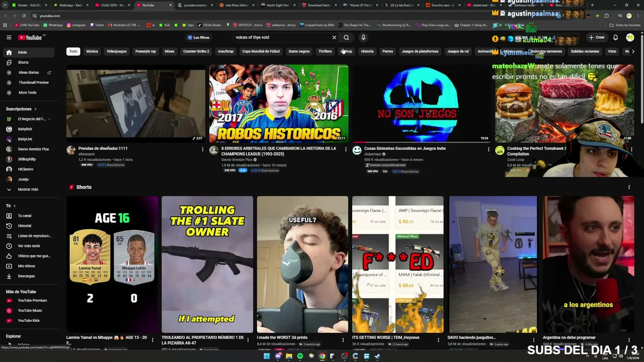This screenshot has width=644, height=362.
Task: Open the Davoo Xeneize Plus channel avatar
Action: point(214,150)
